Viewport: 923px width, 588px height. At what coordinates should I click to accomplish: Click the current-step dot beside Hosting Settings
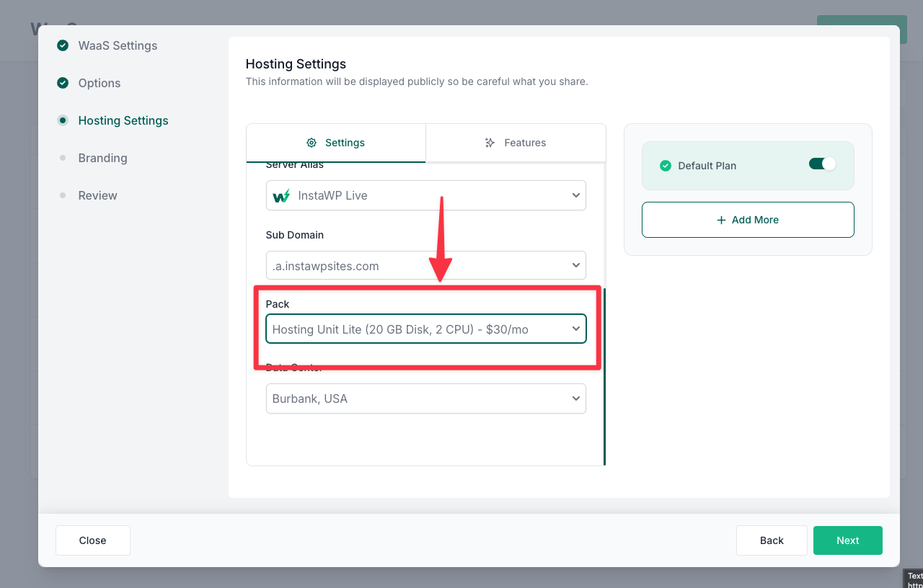click(63, 120)
